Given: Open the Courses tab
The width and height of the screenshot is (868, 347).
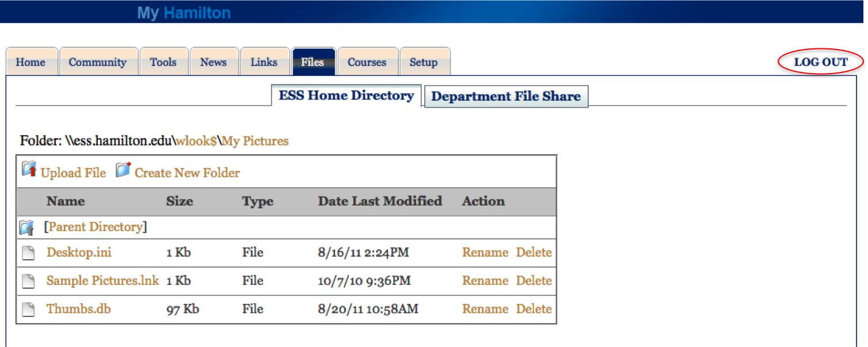Looking at the screenshot, I should (367, 62).
